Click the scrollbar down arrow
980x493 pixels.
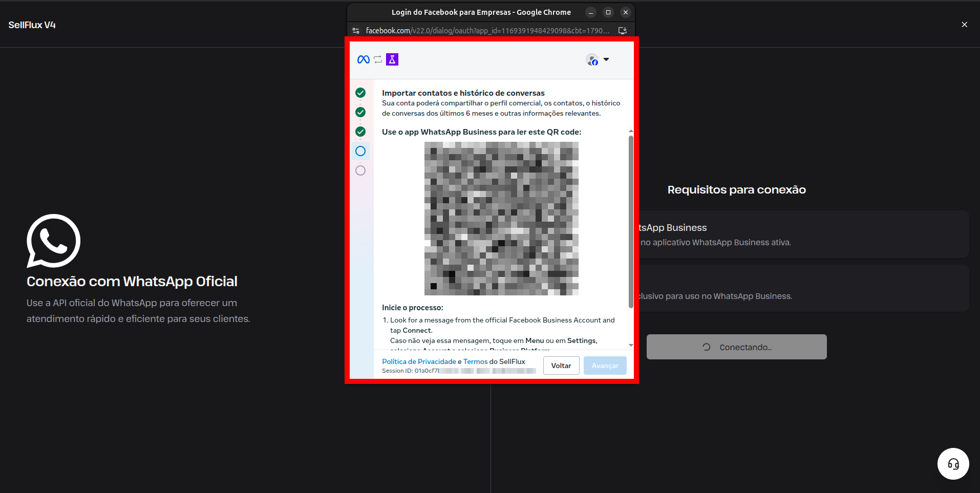pyautogui.click(x=631, y=345)
